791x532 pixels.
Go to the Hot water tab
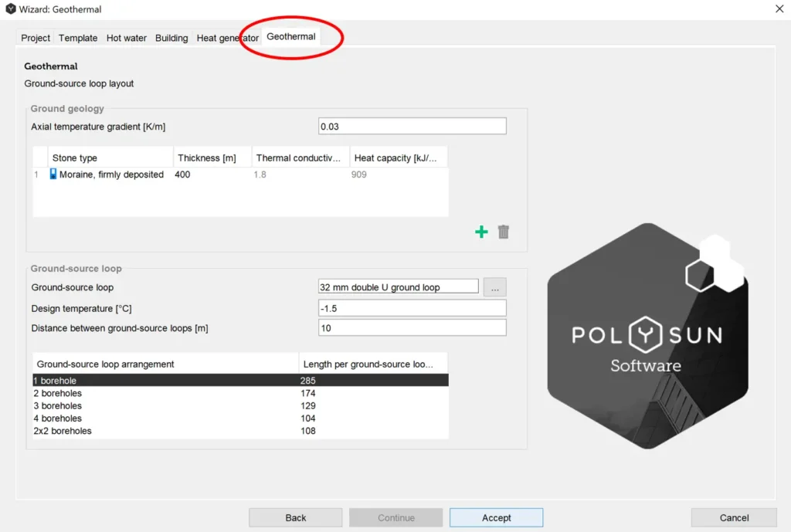click(x=126, y=38)
